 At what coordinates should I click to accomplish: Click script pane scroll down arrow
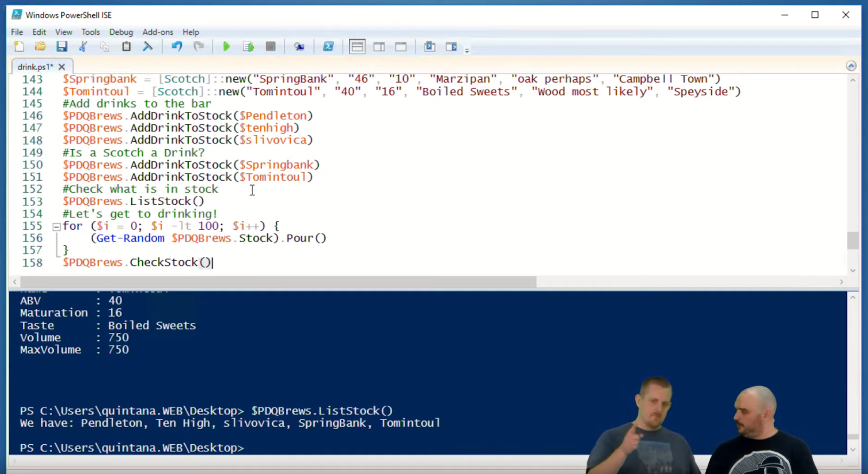tap(853, 270)
